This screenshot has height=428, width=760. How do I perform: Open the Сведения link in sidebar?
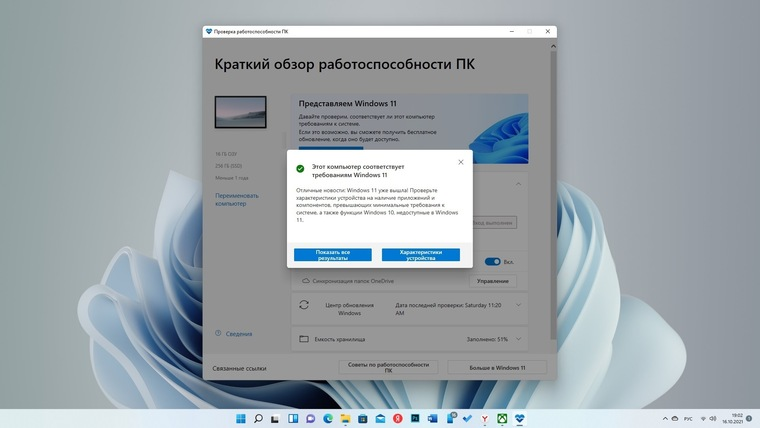coord(238,332)
